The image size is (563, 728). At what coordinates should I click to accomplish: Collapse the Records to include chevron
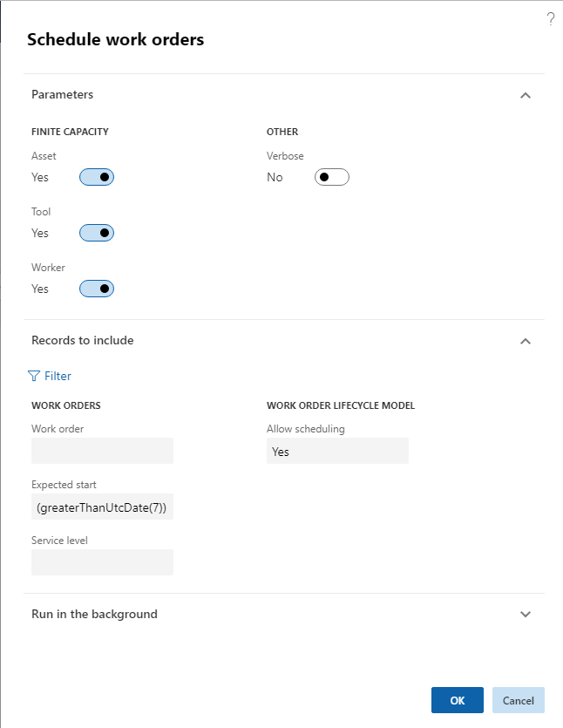(x=526, y=341)
